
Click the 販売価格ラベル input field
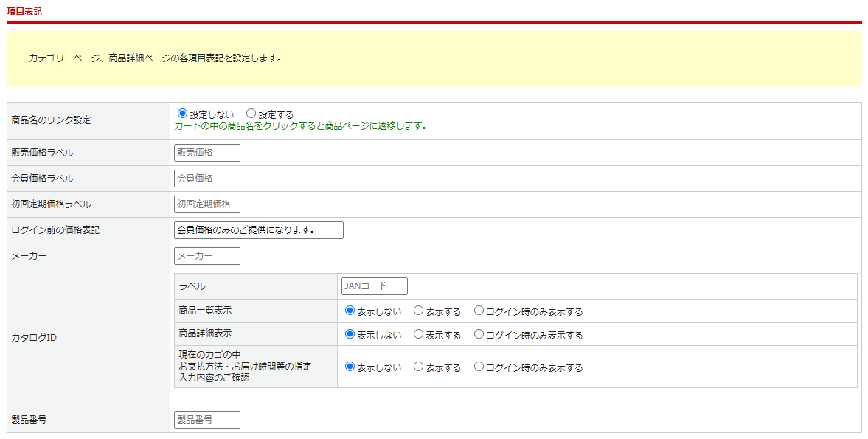[x=207, y=153]
